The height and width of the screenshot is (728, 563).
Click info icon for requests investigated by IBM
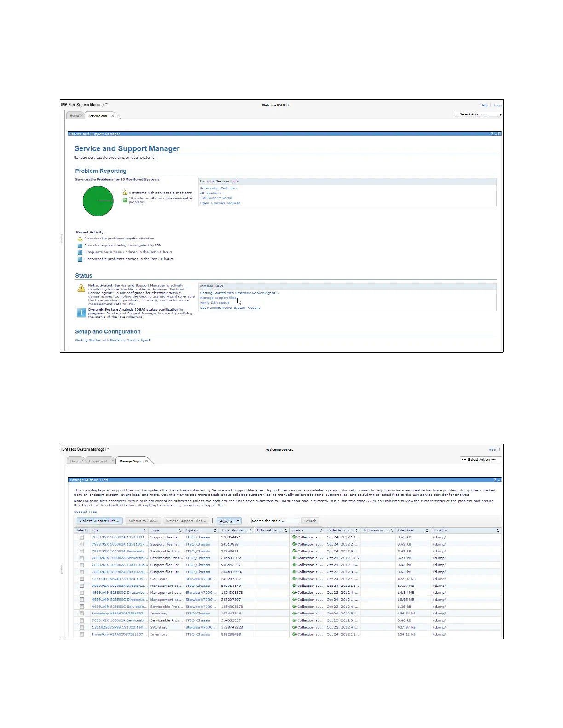[x=80, y=245]
